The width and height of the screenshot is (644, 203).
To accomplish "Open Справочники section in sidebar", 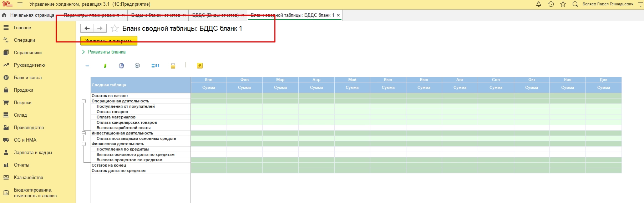I will 27,52.
